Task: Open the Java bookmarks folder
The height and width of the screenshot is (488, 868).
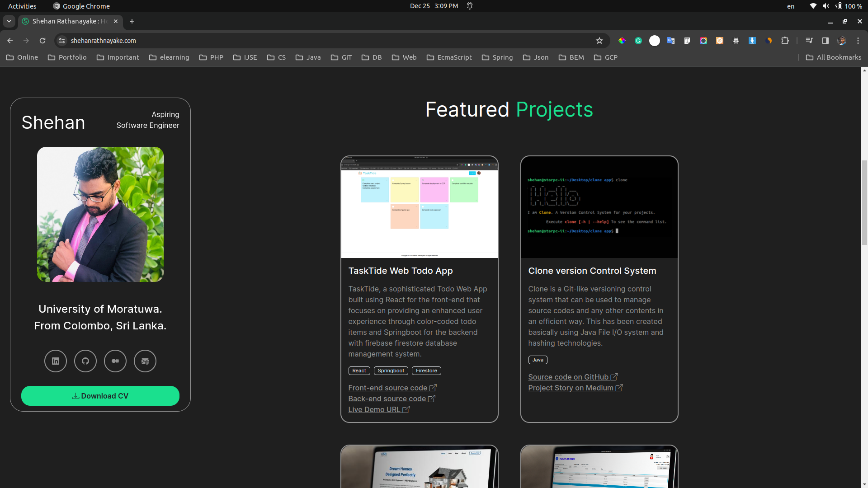Action: [308, 57]
